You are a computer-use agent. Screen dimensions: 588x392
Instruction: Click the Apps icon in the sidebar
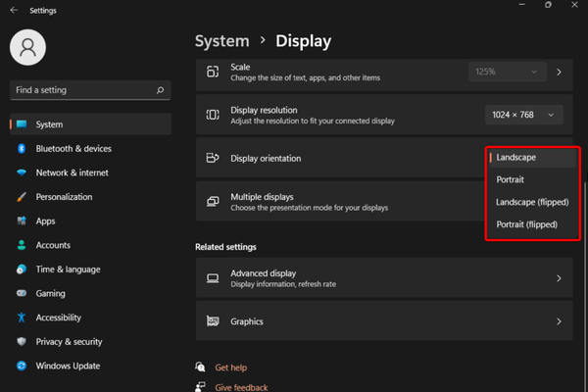[x=22, y=220]
